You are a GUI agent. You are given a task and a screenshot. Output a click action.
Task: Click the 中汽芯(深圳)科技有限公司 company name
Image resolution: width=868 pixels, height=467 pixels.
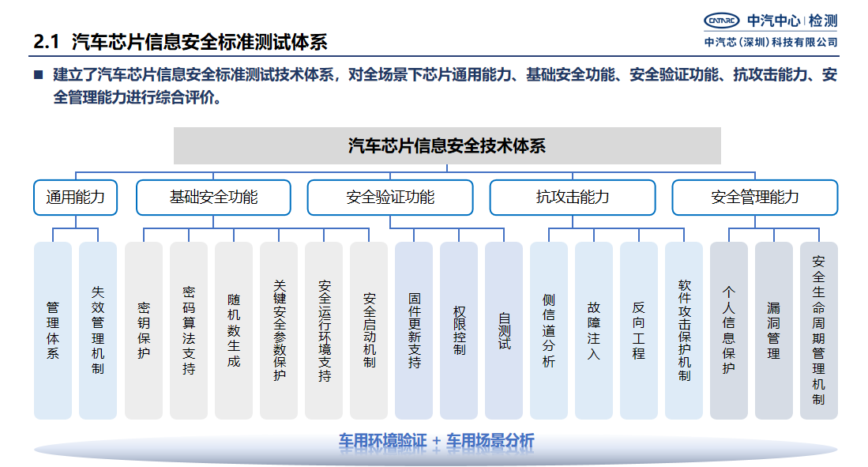771,42
